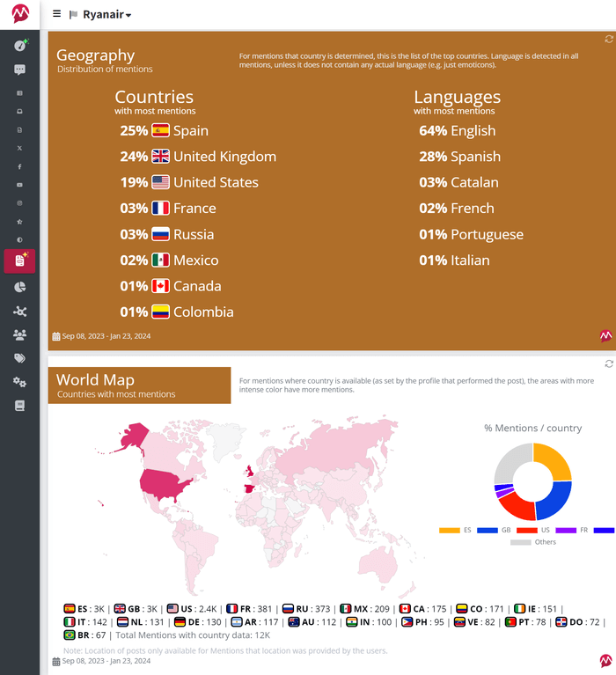Open the star reviews icon in sidebar

pos(19,222)
